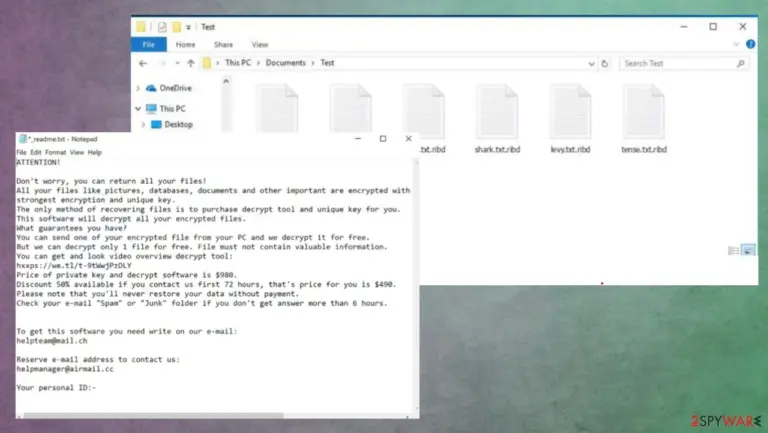Expand the OneDrive tree node
The width and height of the screenshot is (768, 433).
(x=138, y=88)
